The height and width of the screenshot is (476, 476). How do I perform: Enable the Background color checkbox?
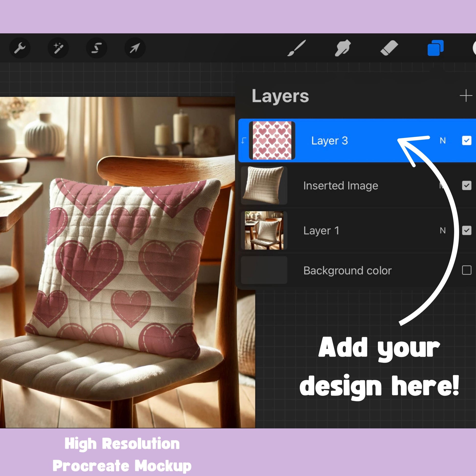click(x=466, y=270)
